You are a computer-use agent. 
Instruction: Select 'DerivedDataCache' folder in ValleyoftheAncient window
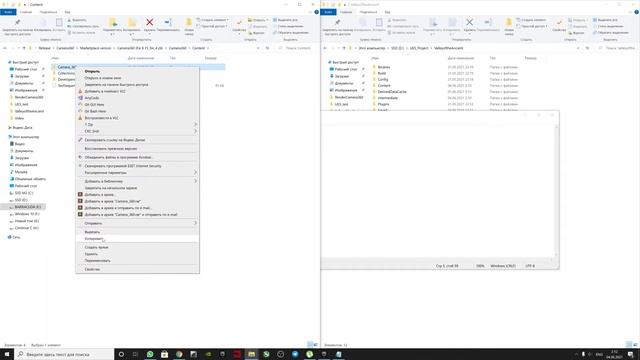(392, 92)
